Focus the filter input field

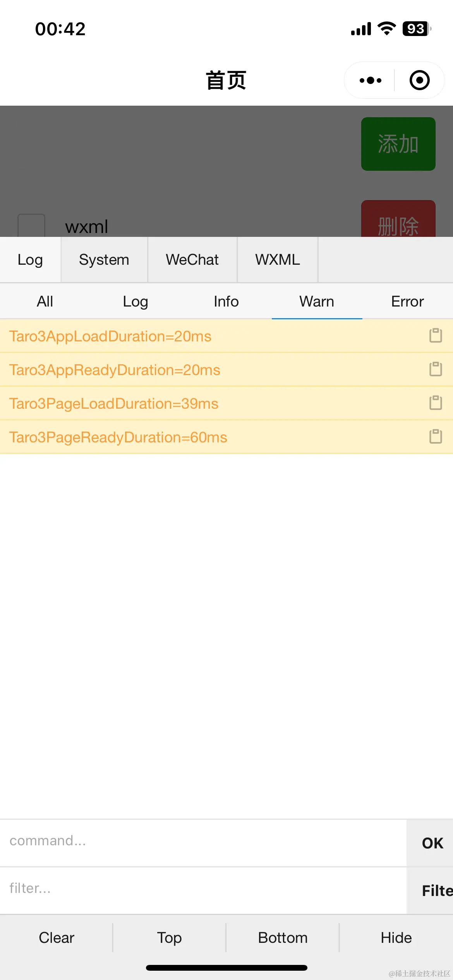click(x=203, y=891)
